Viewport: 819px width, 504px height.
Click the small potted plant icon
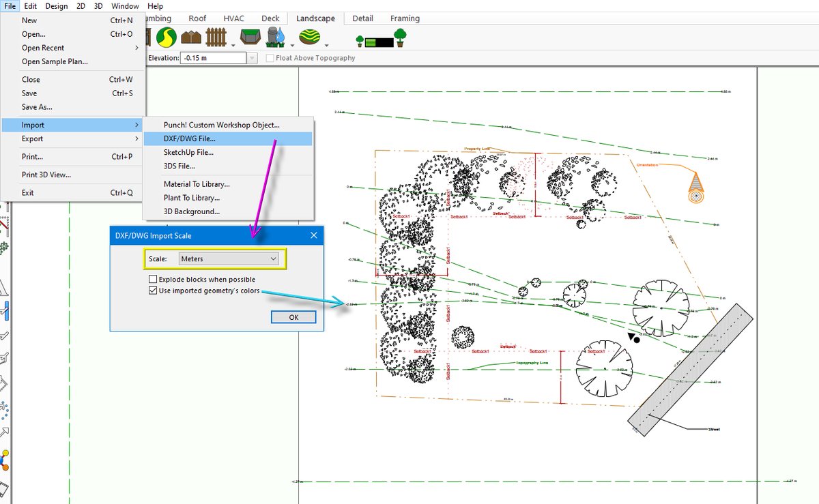tap(361, 42)
